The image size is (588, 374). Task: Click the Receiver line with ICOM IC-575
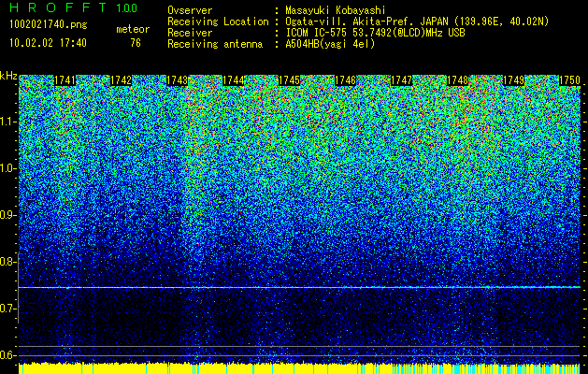coord(316,33)
